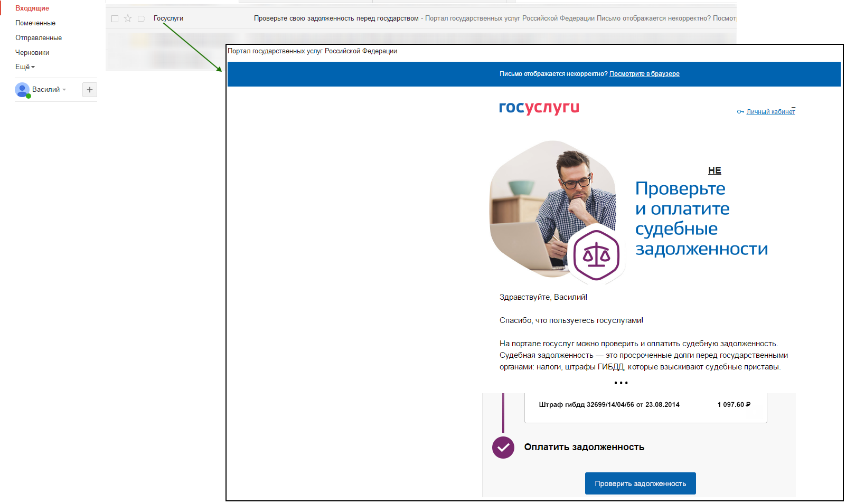The image size is (846, 504).
Task: Expand the three-dots hidden content in email
Action: coord(621,383)
